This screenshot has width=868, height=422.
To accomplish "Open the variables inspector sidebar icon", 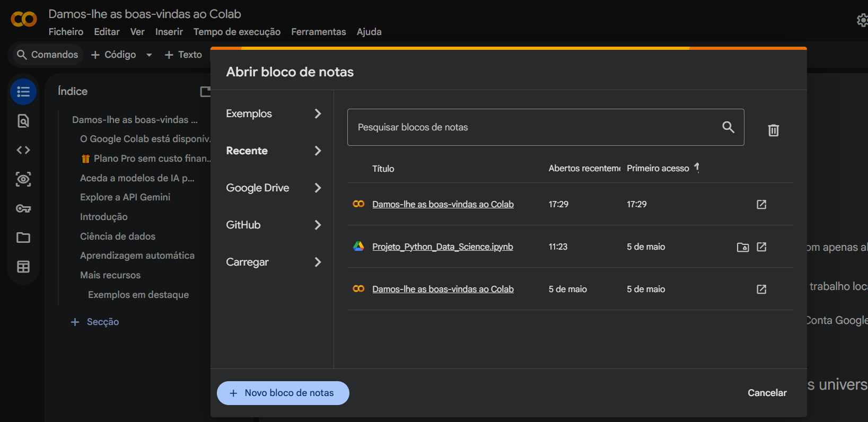I will pyautogui.click(x=23, y=179).
